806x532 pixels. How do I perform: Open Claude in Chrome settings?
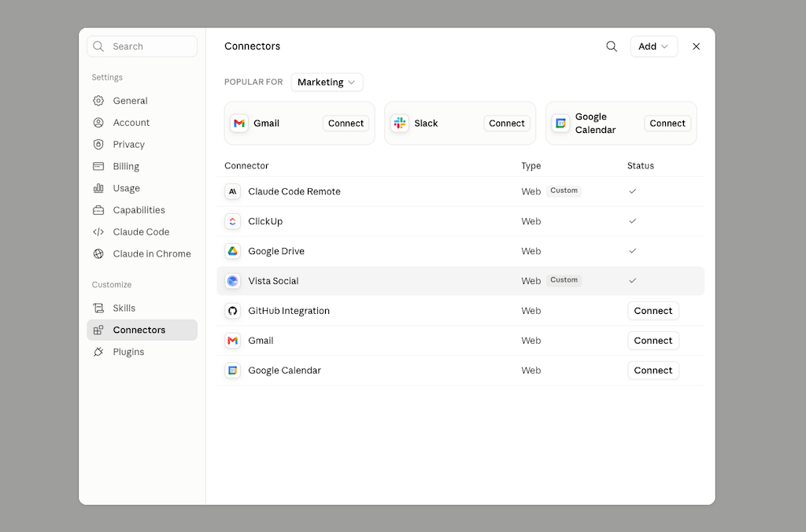142,253
